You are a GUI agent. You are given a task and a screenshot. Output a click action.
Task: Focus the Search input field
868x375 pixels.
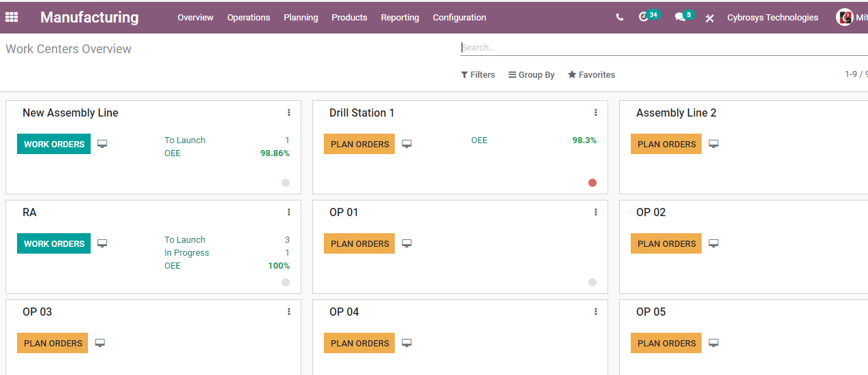(664, 48)
